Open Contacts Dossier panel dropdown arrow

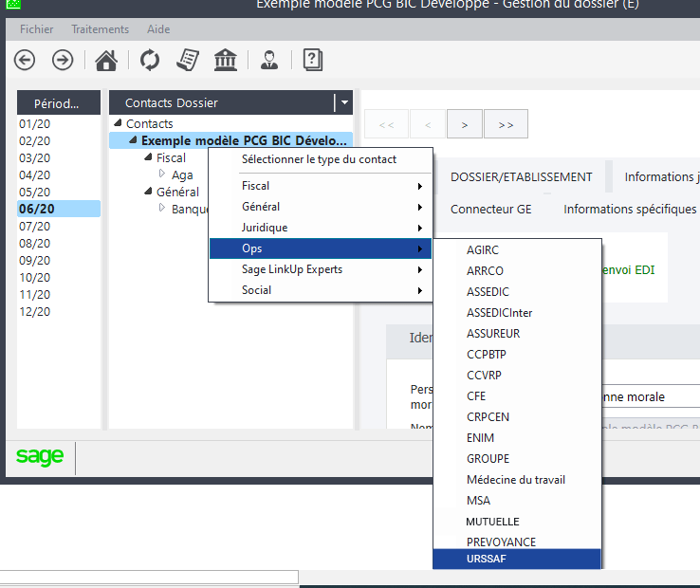(344, 102)
